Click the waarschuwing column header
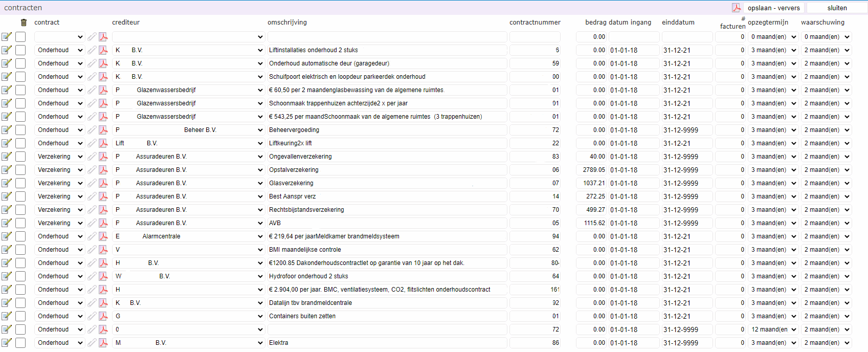This screenshot has height=352, width=868. coord(823,23)
